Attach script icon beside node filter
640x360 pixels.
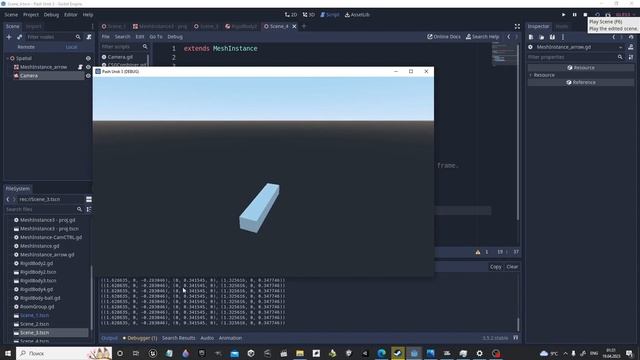tap(89, 37)
